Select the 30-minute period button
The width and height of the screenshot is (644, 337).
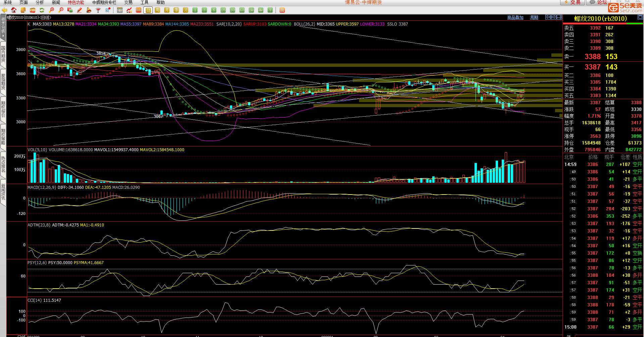(x=233, y=10)
